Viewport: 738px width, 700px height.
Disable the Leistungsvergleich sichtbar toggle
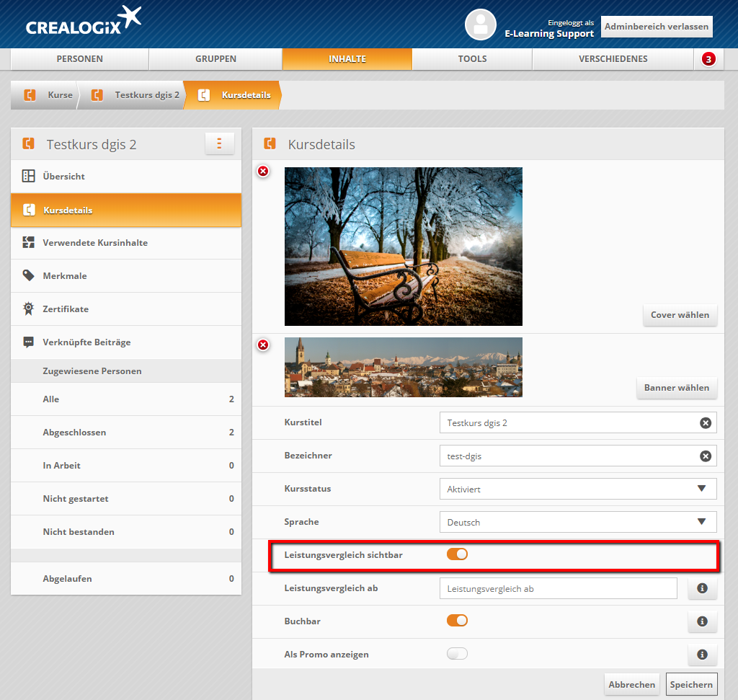point(457,554)
